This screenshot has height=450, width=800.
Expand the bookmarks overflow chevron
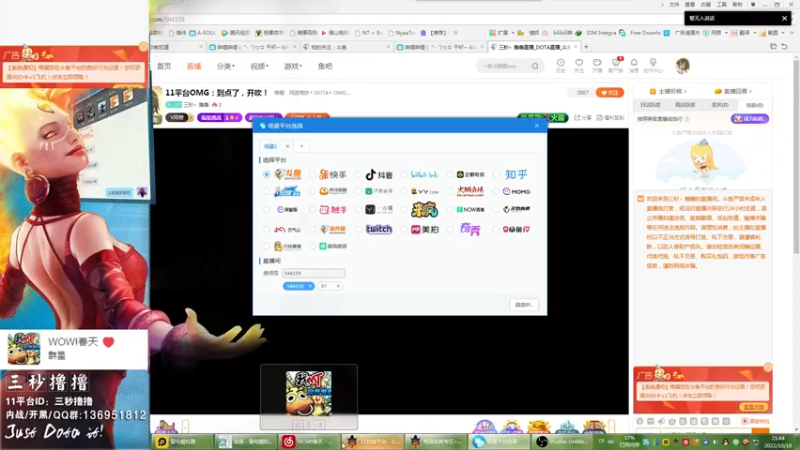click(456, 33)
